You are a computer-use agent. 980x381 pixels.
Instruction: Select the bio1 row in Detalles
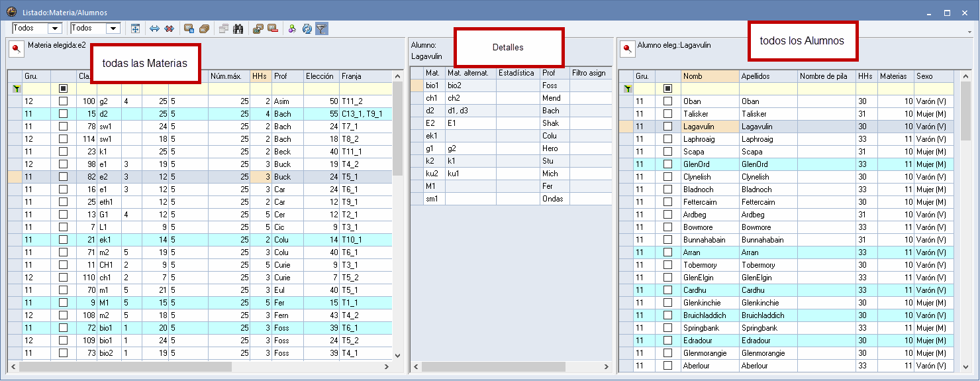click(x=511, y=85)
